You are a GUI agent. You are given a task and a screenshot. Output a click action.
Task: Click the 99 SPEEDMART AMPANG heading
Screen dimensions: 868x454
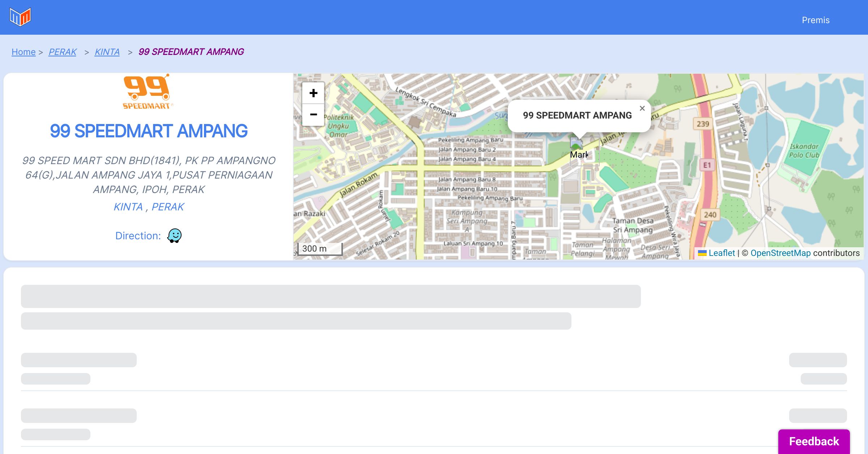pyautogui.click(x=149, y=131)
